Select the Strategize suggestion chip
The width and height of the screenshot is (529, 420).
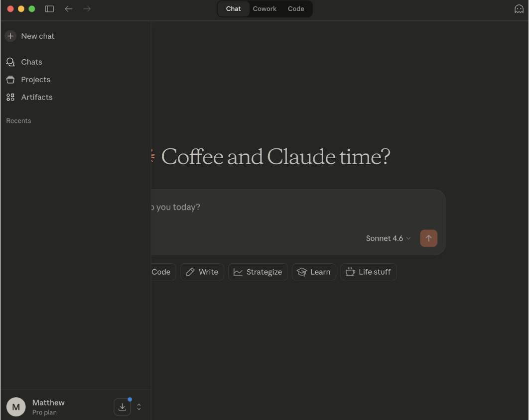pyautogui.click(x=258, y=272)
